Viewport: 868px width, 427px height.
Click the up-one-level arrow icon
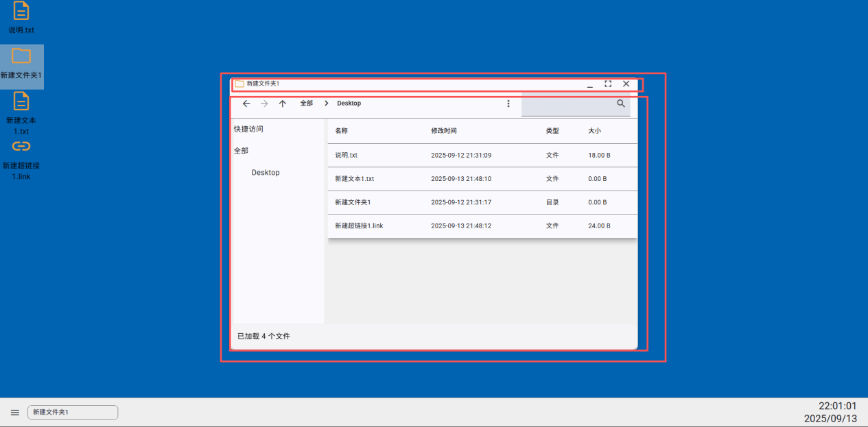pos(282,103)
